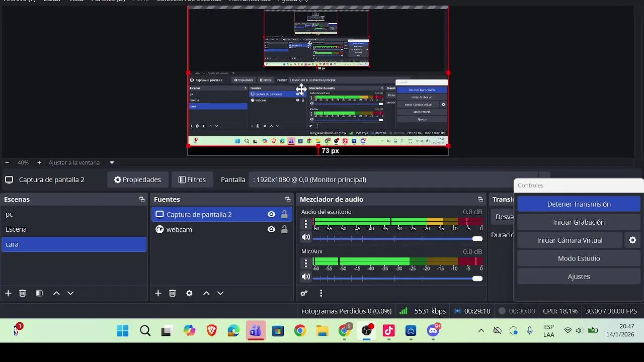Image resolution: width=644 pixels, height=362 pixels.
Task: Start recording with Iniciar Grabación
Action: point(579,222)
